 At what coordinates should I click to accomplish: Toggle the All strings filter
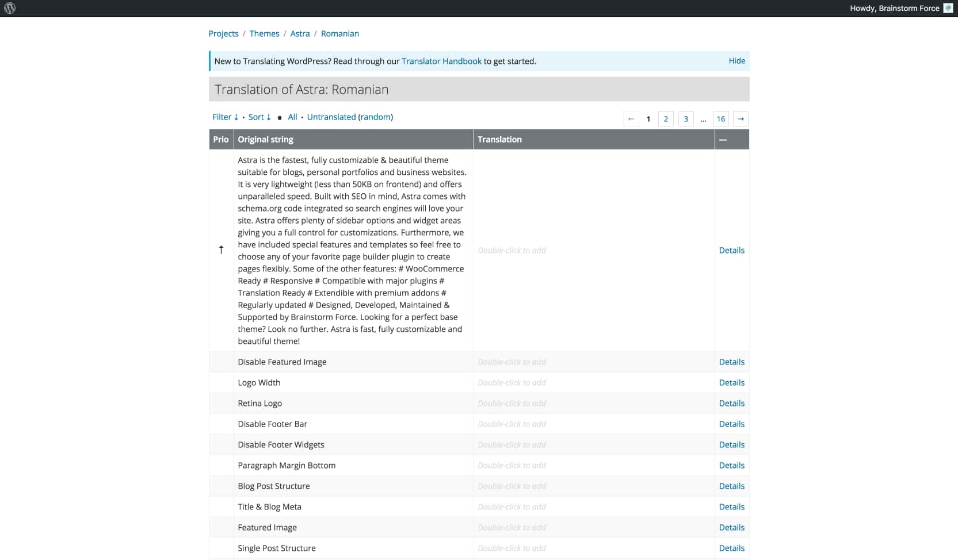coord(292,117)
